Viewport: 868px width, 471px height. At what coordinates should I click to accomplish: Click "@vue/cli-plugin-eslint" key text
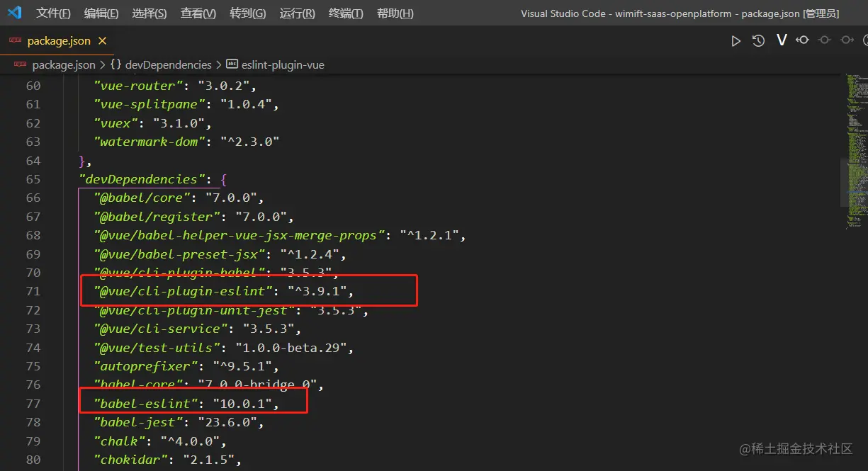coord(184,291)
